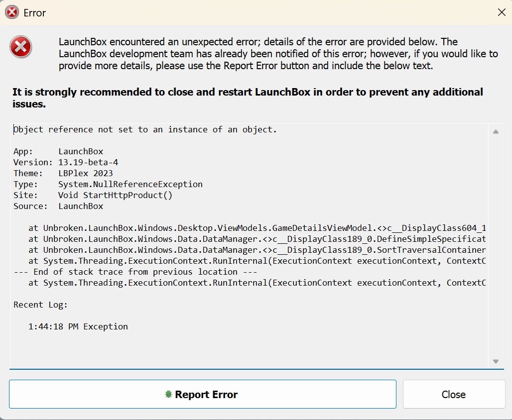
Task: Click the DefineSimpleSpecificat stack trace line
Action: pyautogui.click(x=257, y=239)
